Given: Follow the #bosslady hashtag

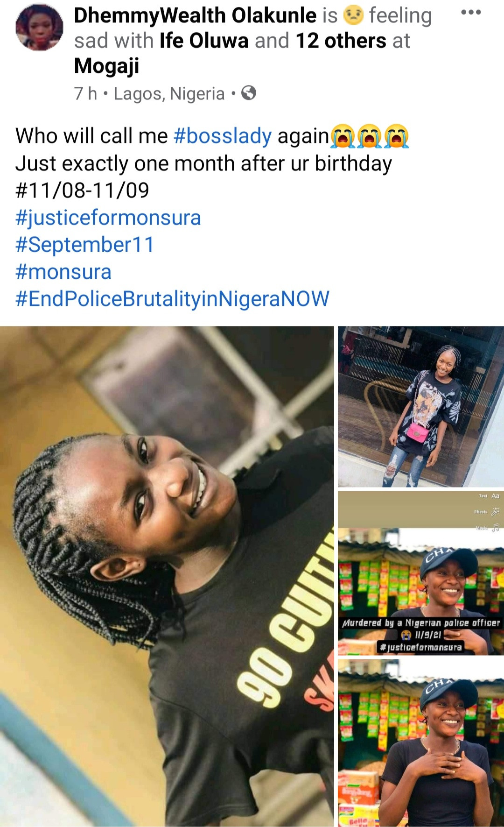Looking at the screenshot, I should [223, 136].
